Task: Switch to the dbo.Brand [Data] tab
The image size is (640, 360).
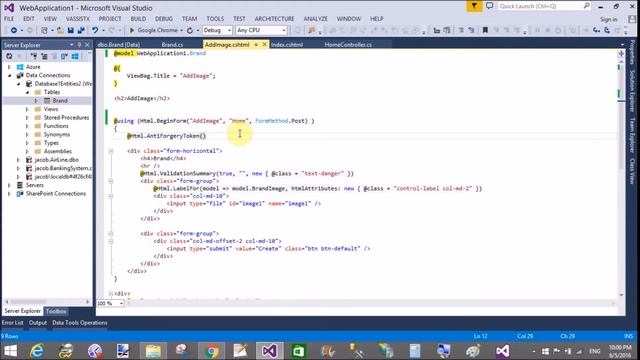Action: coord(119,44)
